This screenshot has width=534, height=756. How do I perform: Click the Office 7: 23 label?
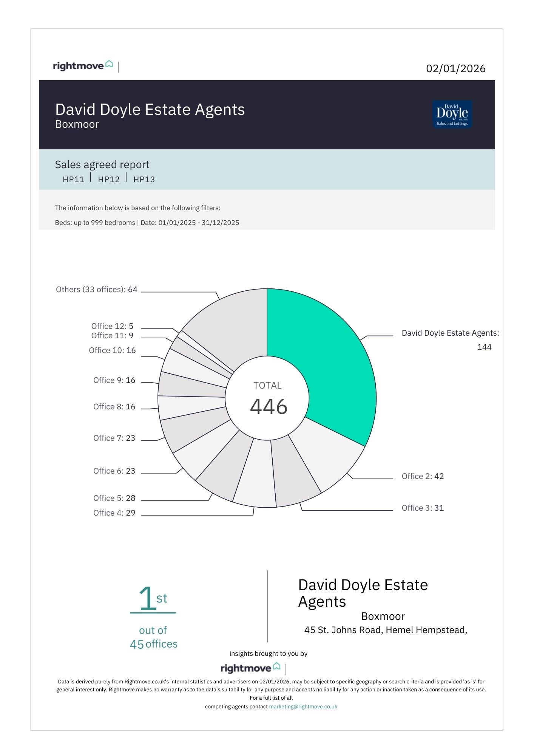click(114, 438)
